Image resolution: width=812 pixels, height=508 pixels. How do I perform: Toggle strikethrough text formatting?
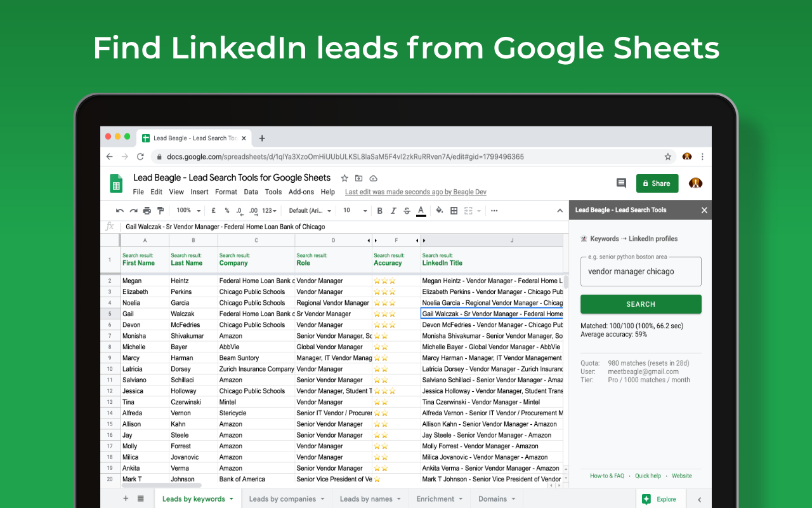point(407,211)
